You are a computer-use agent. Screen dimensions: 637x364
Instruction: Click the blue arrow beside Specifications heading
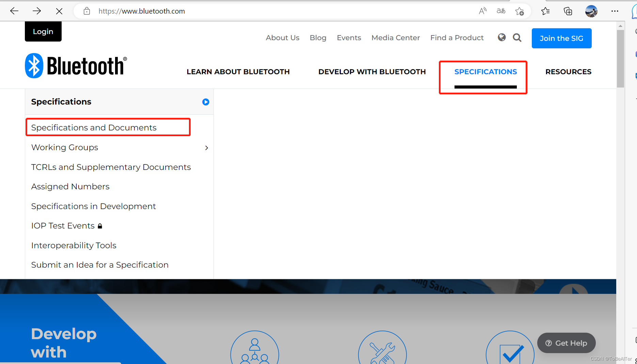point(206,102)
